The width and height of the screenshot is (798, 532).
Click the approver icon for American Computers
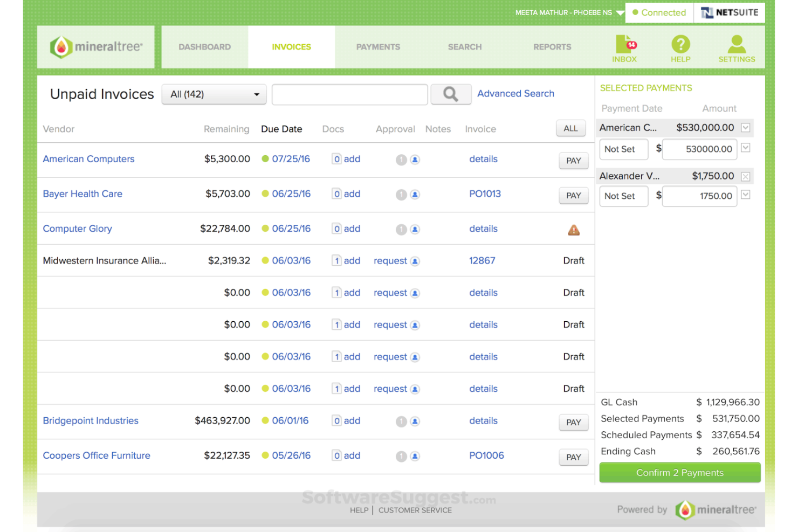tap(414, 160)
